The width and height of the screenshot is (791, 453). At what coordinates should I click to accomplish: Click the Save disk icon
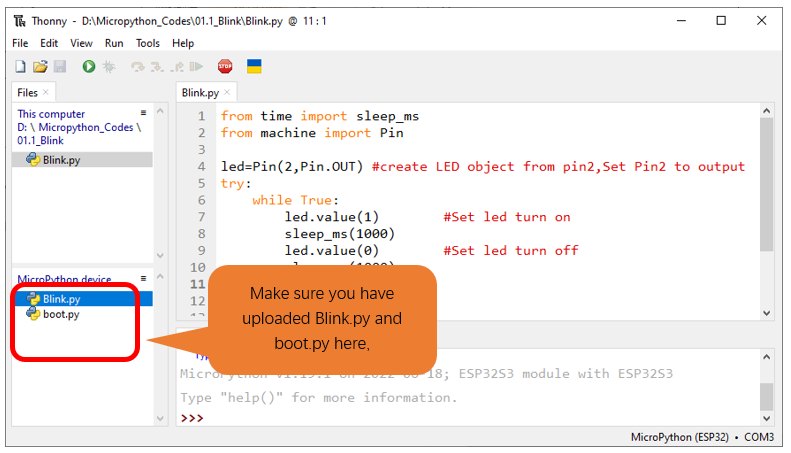(60, 67)
